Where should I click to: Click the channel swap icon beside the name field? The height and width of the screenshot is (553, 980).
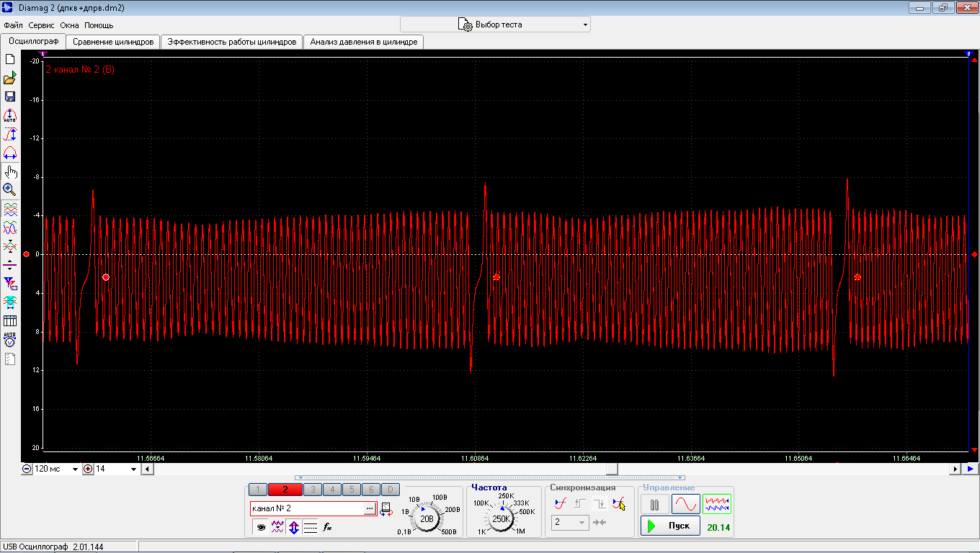point(386,509)
